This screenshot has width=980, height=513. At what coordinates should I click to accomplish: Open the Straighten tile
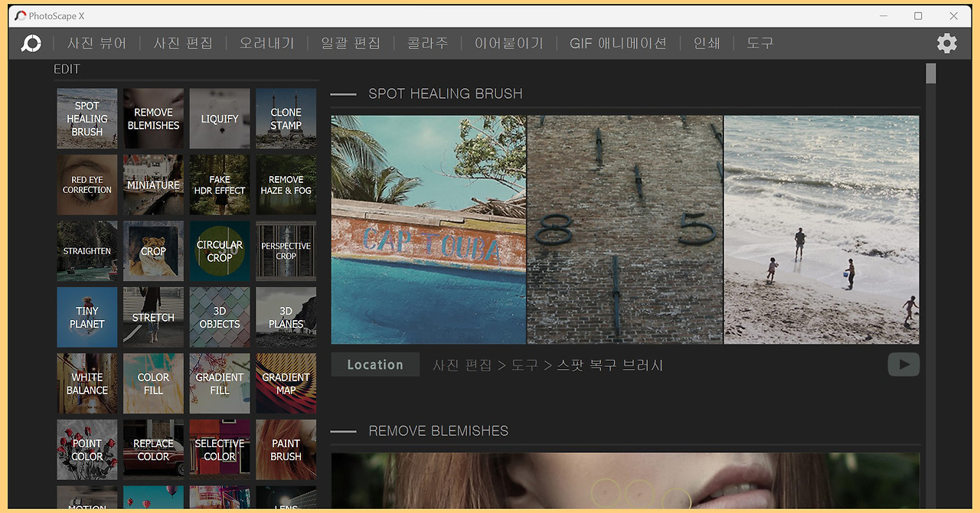coord(87,251)
